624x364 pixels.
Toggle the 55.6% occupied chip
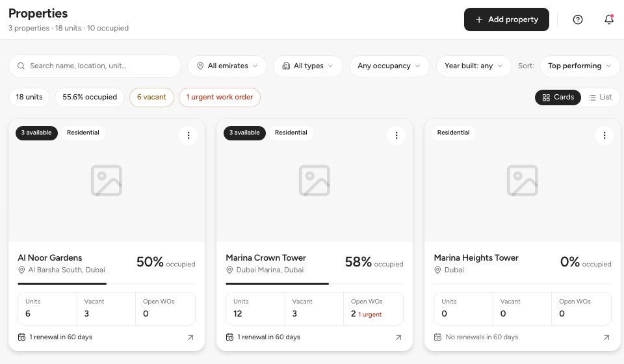90,97
